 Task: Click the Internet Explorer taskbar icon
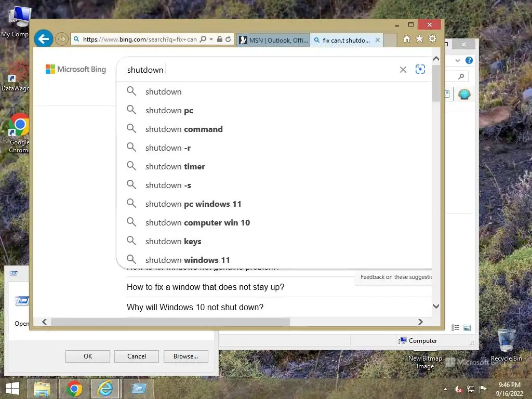pos(105,389)
